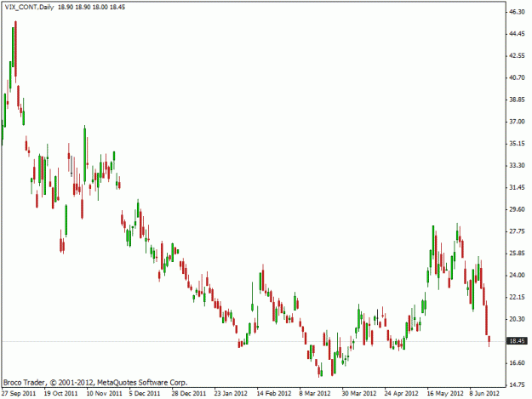
Task: Click the 20.30 price axis label
Action: coord(517,319)
